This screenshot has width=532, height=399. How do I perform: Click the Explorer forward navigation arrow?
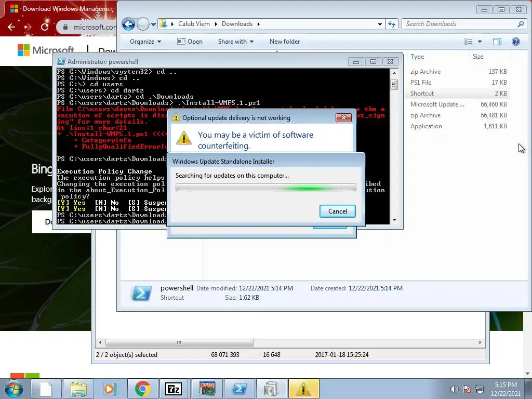point(143,24)
